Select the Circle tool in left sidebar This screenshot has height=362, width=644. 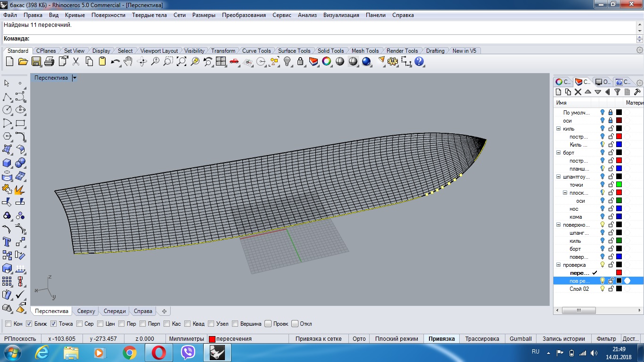(x=7, y=110)
